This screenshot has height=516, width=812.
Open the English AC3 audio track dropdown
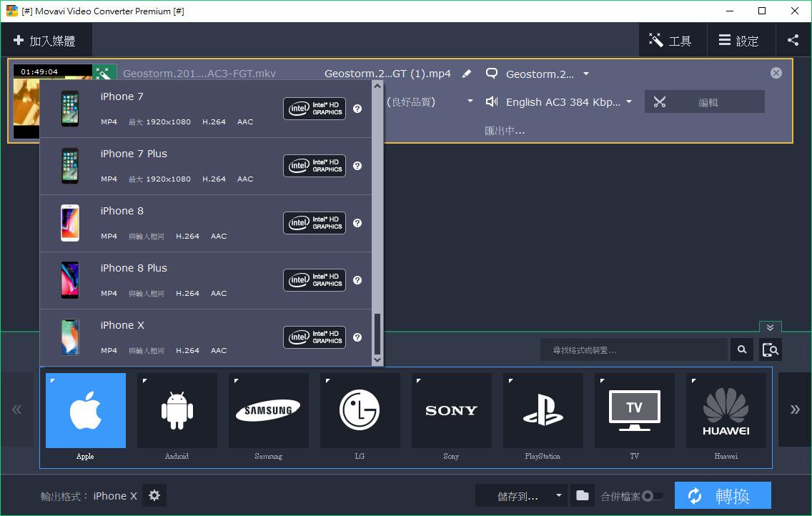(x=558, y=102)
